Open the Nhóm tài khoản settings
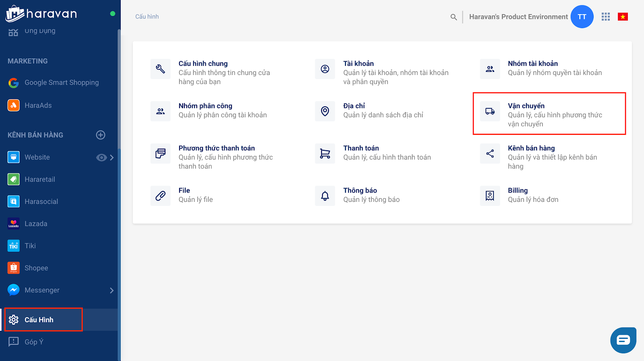This screenshot has width=644, height=361. click(x=533, y=64)
